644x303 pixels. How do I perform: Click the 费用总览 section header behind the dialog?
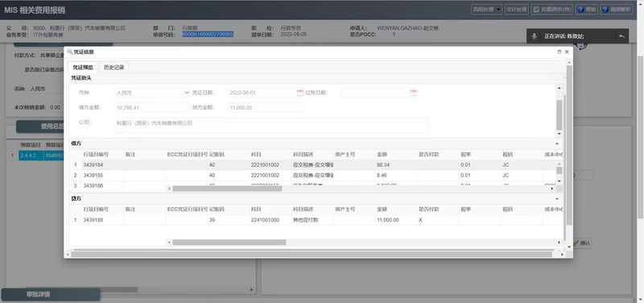pos(40,127)
